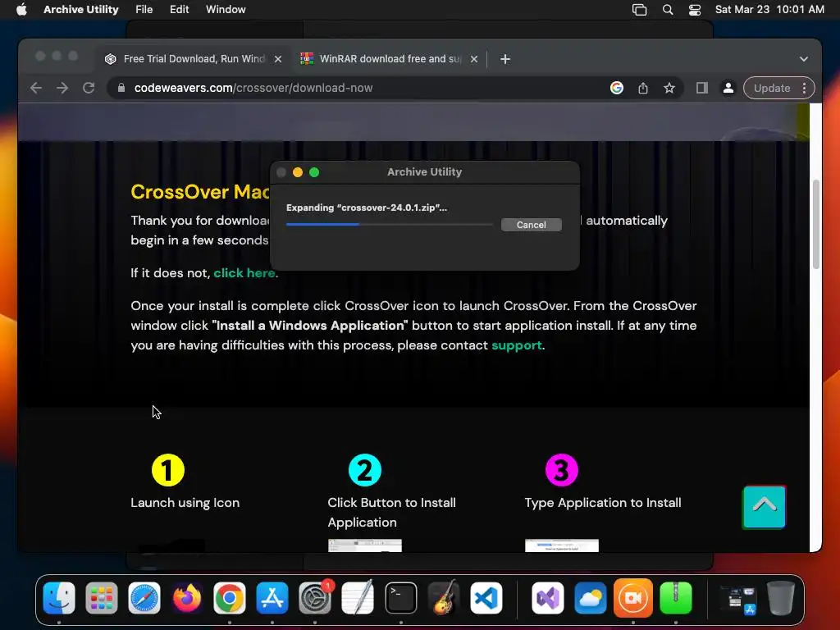Click the page vertical scrollbar
Viewport: 840px width, 630px height.
(x=816, y=224)
